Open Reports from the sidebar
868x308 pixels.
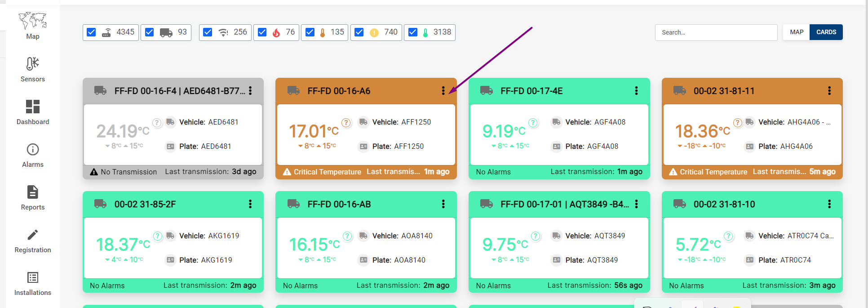32,197
